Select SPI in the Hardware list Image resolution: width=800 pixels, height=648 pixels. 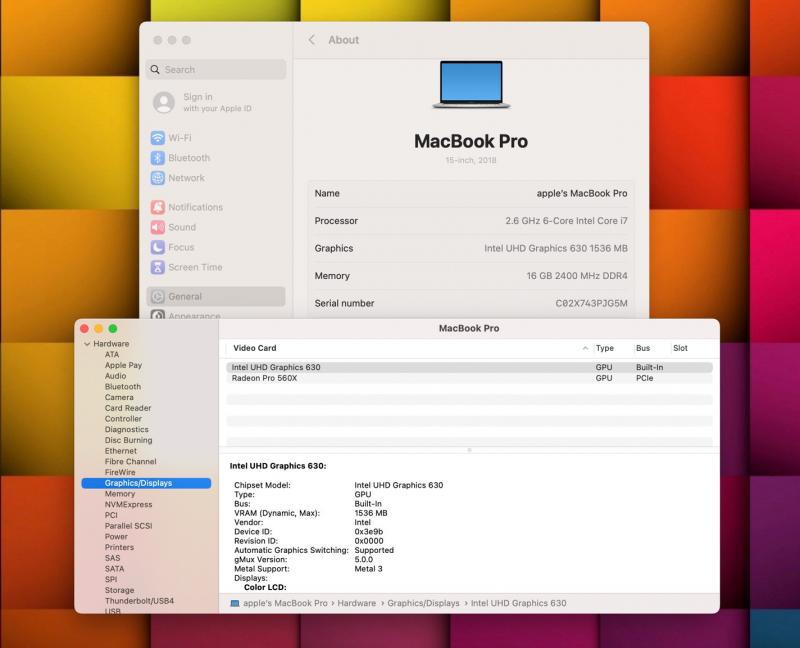111,580
